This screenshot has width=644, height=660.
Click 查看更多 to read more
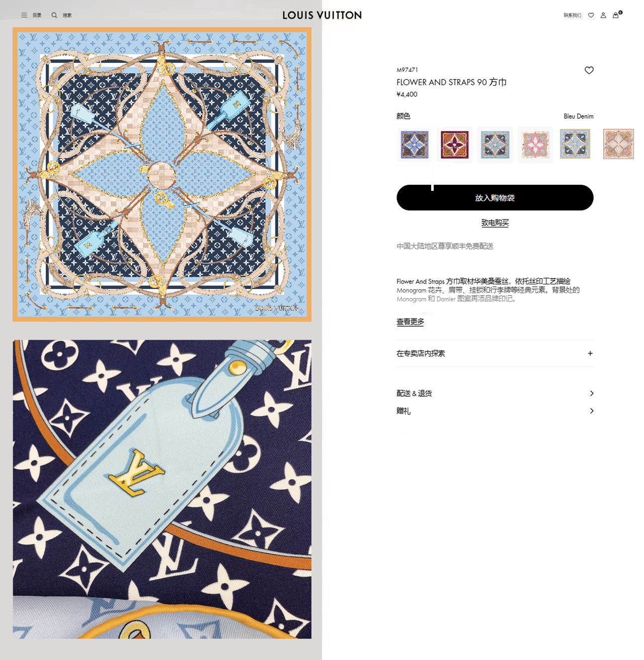[410, 322]
